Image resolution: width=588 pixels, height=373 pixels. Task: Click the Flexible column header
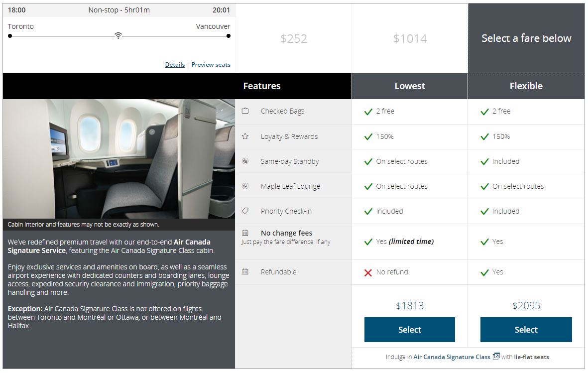pyautogui.click(x=526, y=86)
